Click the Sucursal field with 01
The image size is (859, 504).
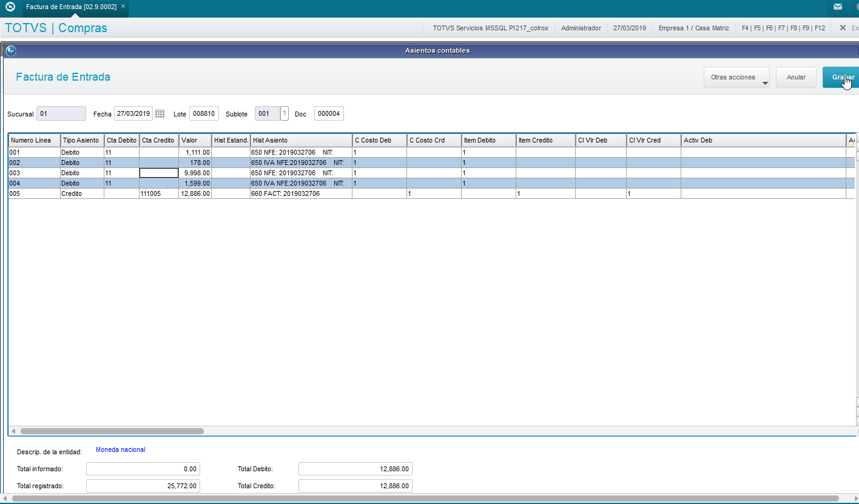point(61,113)
